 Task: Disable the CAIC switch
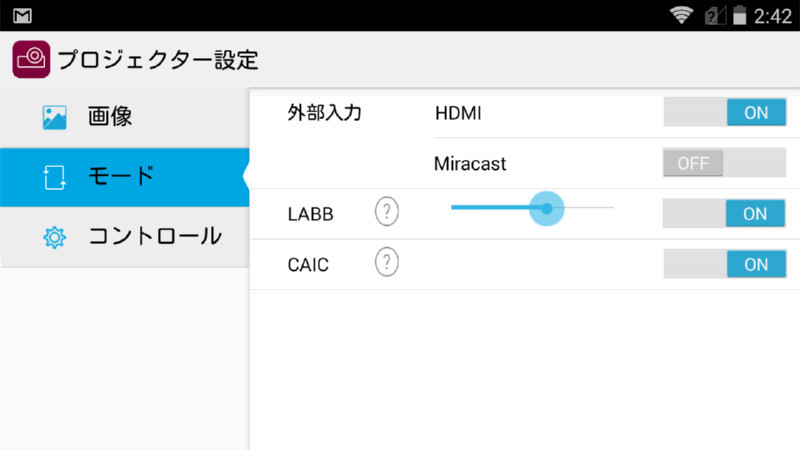722,264
